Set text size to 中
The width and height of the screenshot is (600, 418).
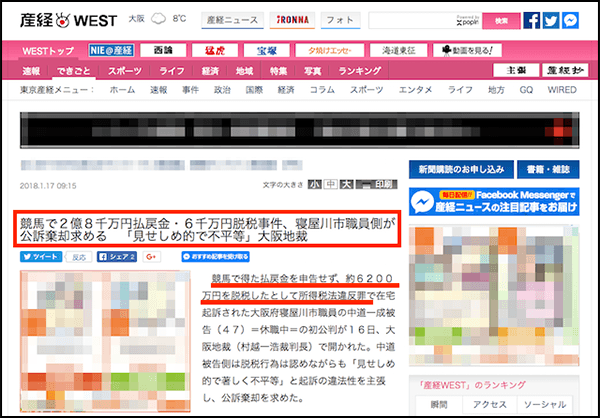(x=330, y=185)
